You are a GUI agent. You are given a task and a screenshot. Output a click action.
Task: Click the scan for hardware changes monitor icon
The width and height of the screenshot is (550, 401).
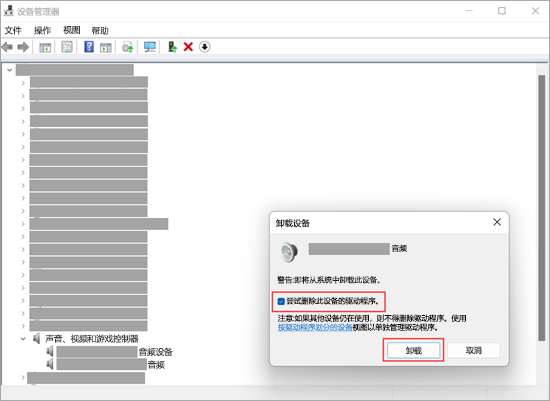click(150, 47)
